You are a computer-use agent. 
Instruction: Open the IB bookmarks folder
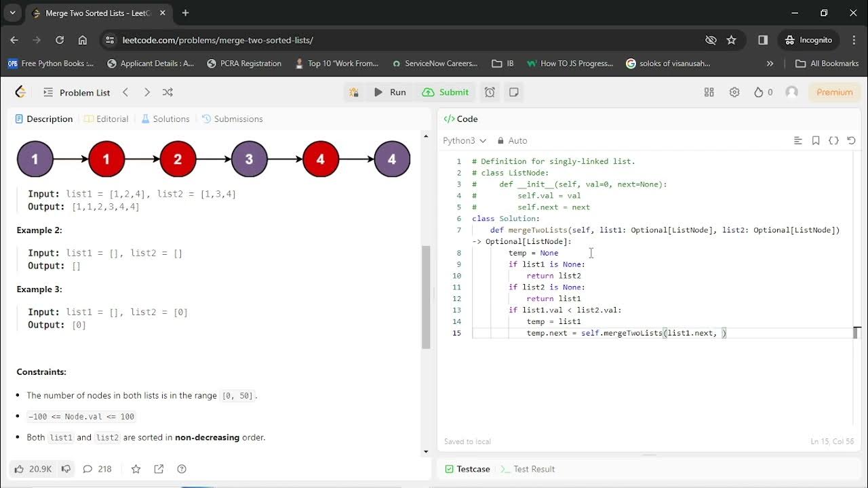(502, 63)
